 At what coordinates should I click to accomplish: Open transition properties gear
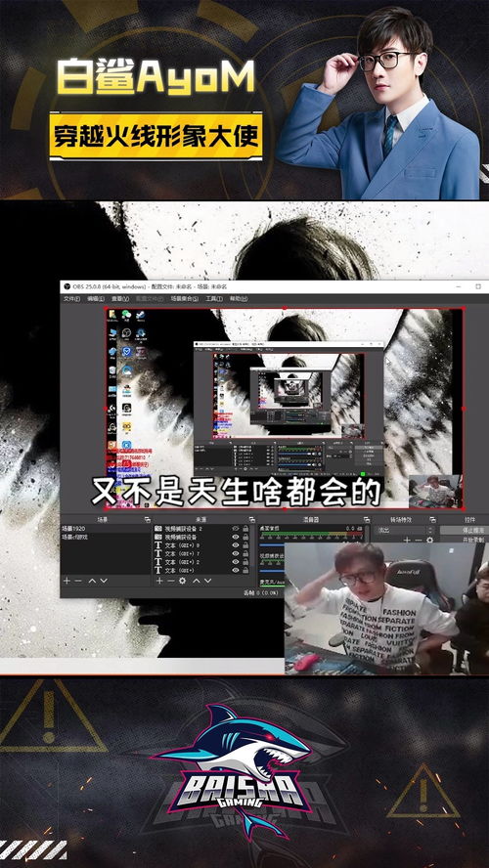pyautogui.click(x=429, y=540)
